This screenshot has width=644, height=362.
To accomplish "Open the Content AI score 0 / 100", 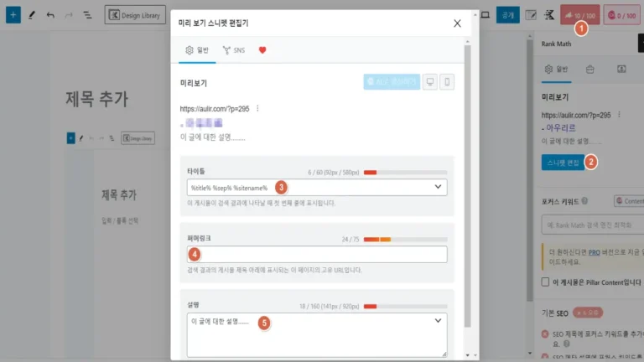I will pos(622,15).
